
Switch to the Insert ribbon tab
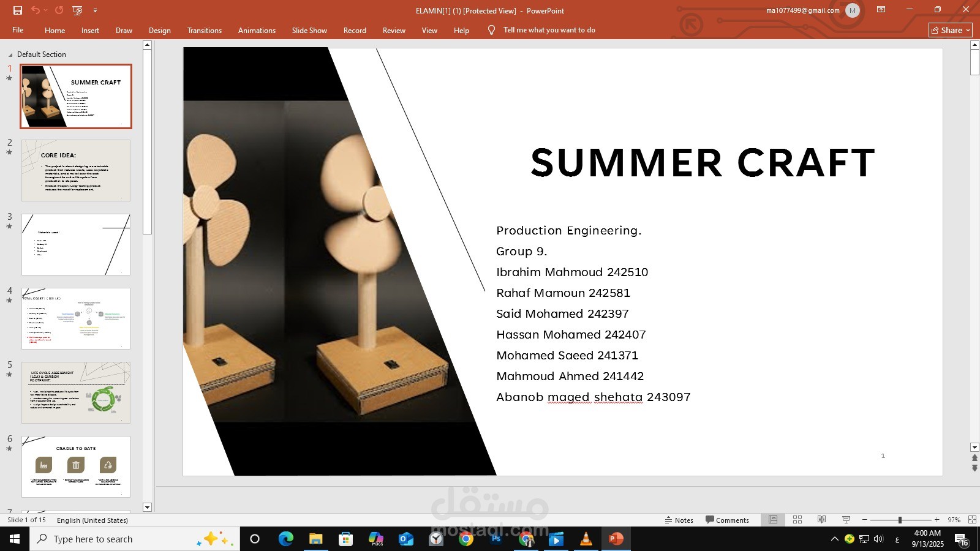pyautogui.click(x=90, y=30)
